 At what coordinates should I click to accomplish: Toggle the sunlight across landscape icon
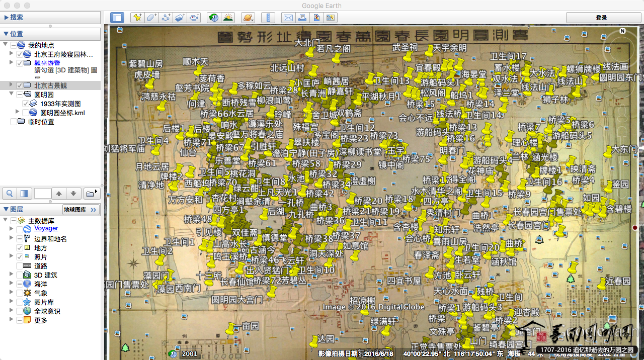point(228,18)
